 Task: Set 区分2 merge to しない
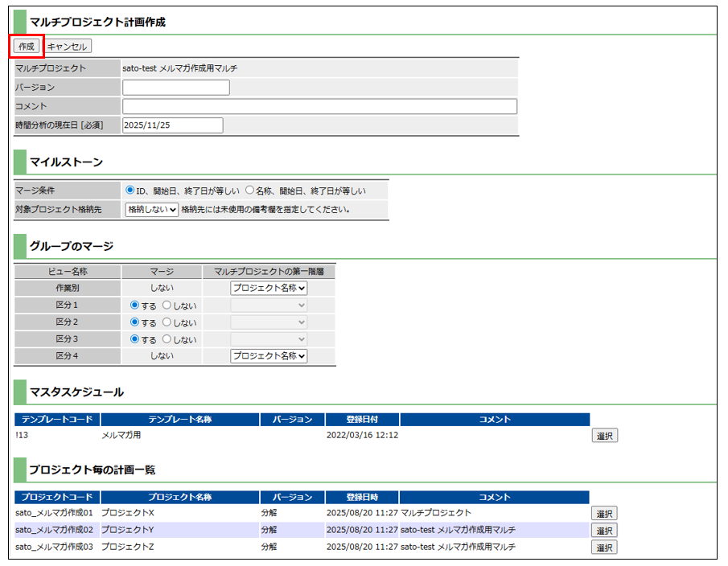[167, 322]
